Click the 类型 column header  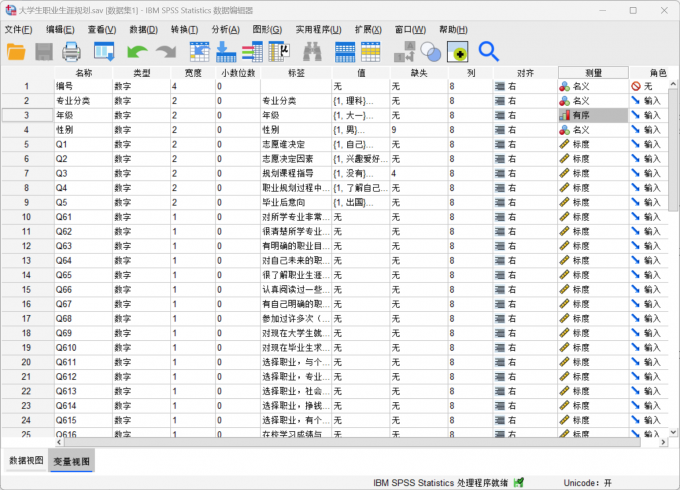click(142, 73)
